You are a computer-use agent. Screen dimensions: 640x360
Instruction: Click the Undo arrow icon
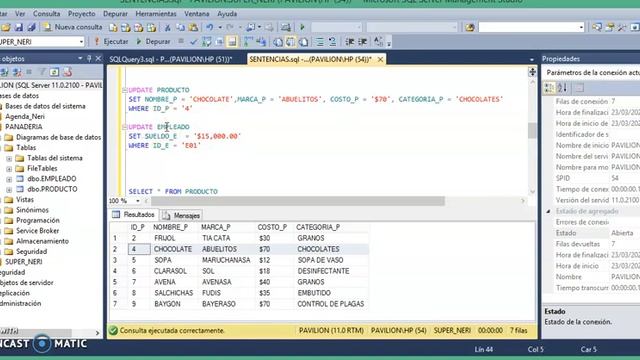209,27
